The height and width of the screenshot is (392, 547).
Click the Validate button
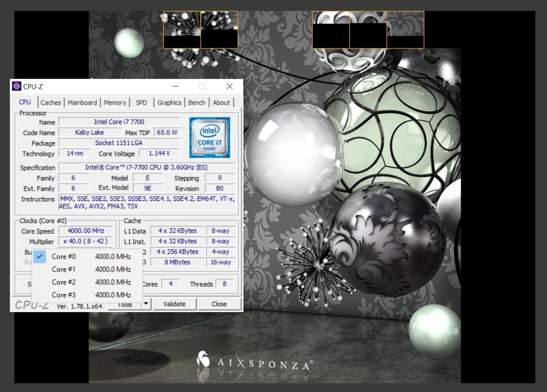pos(174,304)
